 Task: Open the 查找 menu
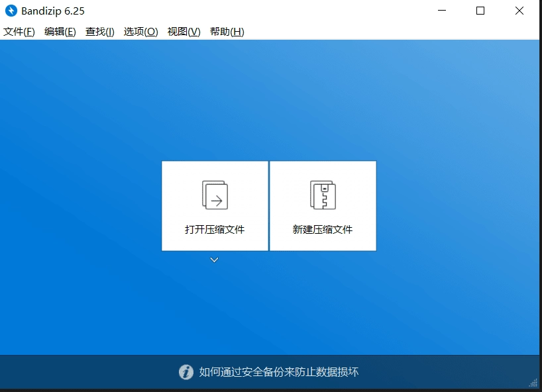99,31
